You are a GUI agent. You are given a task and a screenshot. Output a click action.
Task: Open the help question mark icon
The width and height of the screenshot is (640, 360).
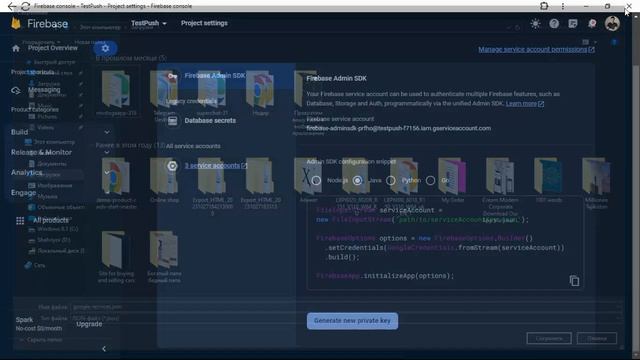[554, 24]
